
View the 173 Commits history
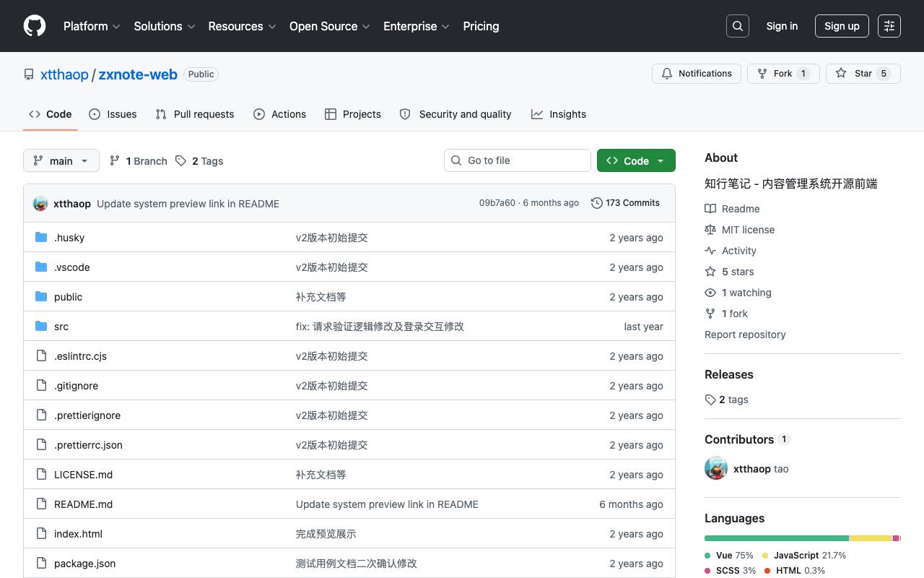(x=626, y=203)
